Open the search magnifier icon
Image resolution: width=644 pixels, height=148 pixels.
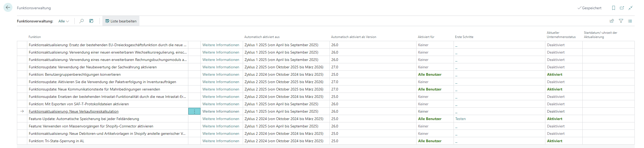tap(81, 21)
